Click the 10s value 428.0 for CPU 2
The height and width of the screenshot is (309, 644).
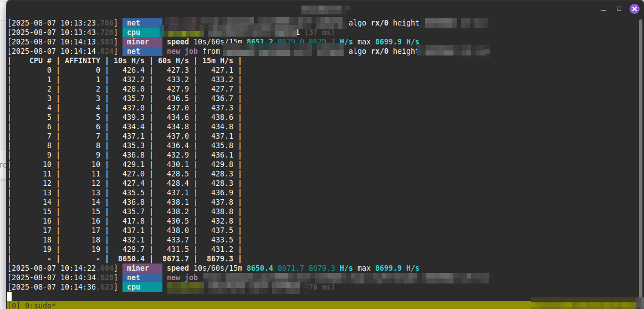click(134, 89)
